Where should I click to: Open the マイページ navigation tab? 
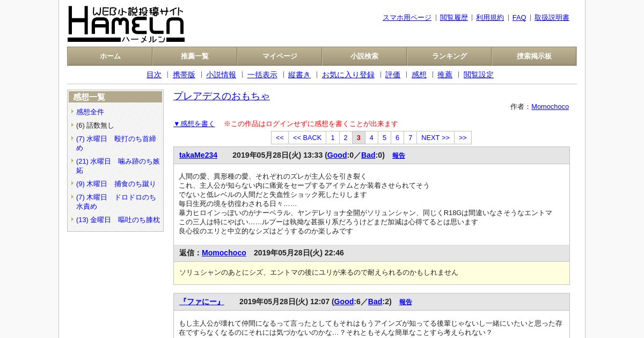(280, 56)
